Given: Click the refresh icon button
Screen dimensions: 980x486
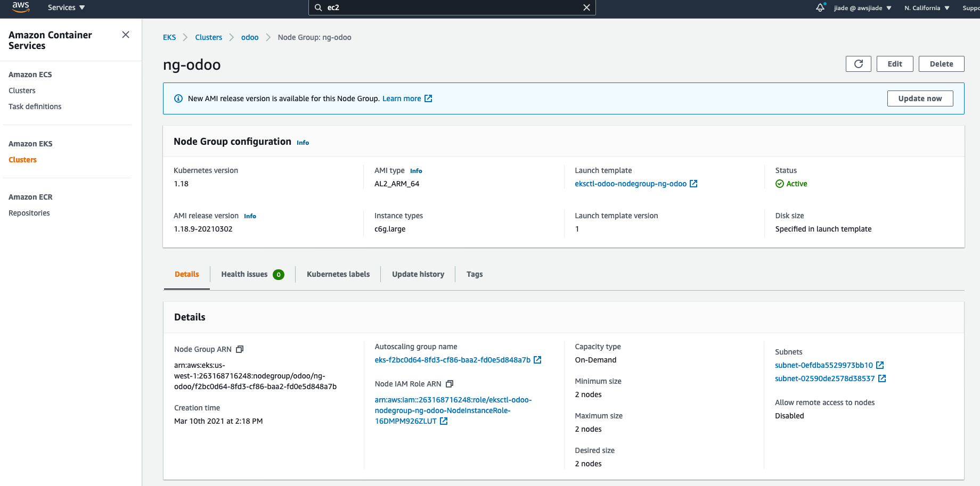Looking at the screenshot, I should (858, 64).
